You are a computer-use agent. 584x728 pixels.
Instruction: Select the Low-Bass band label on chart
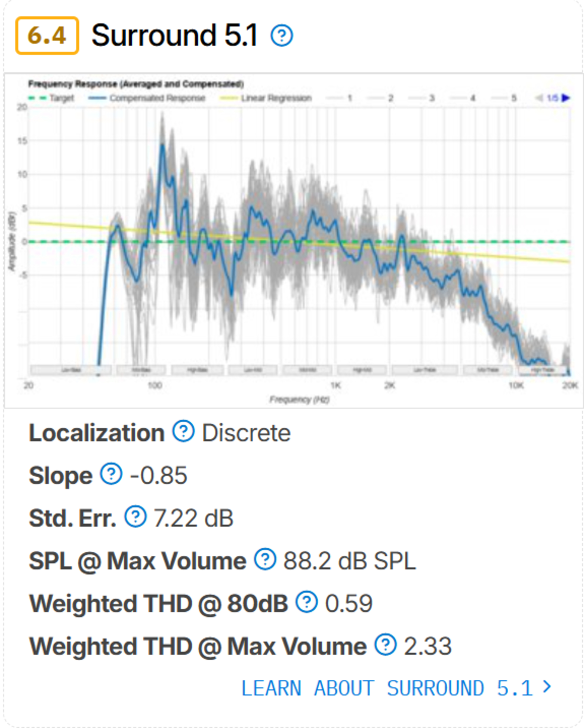[x=71, y=370]
